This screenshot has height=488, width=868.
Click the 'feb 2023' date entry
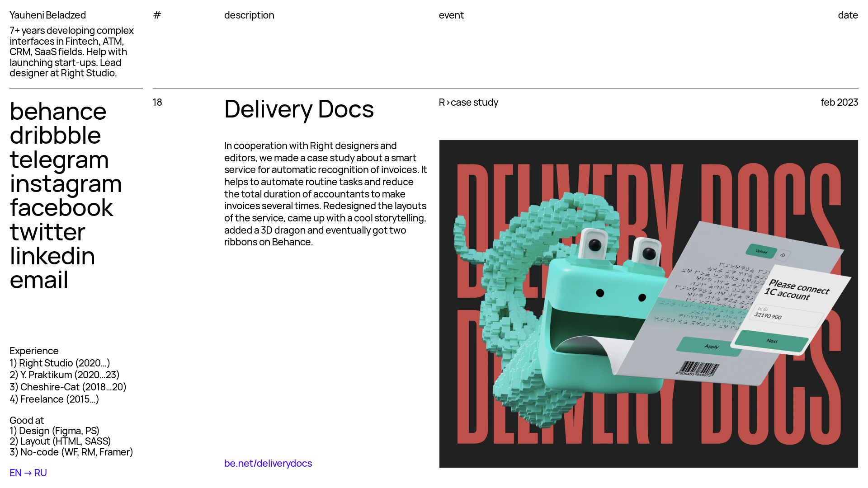click(x=839, y=103)
